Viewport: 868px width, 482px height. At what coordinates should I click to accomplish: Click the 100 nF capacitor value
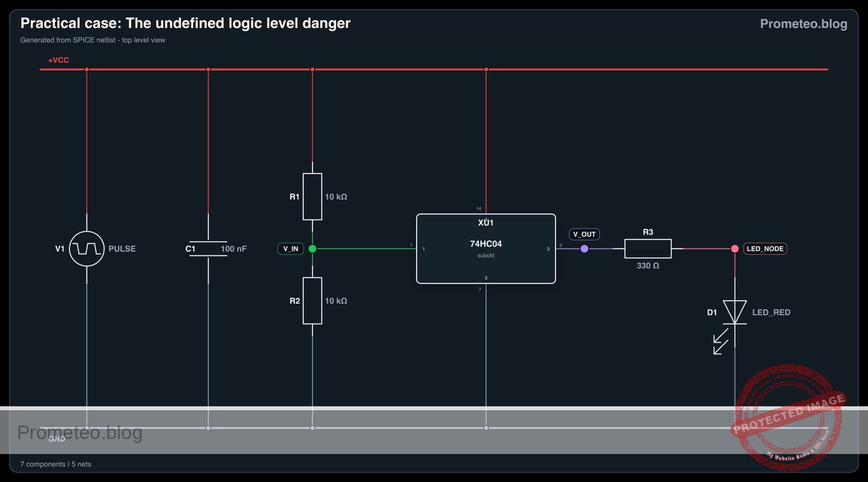pos(233,249)
